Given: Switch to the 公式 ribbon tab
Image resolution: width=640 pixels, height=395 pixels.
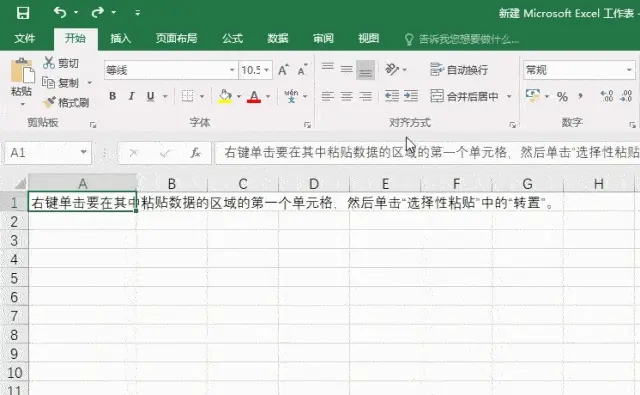Looking at the screenshot, I should point(232,38).
